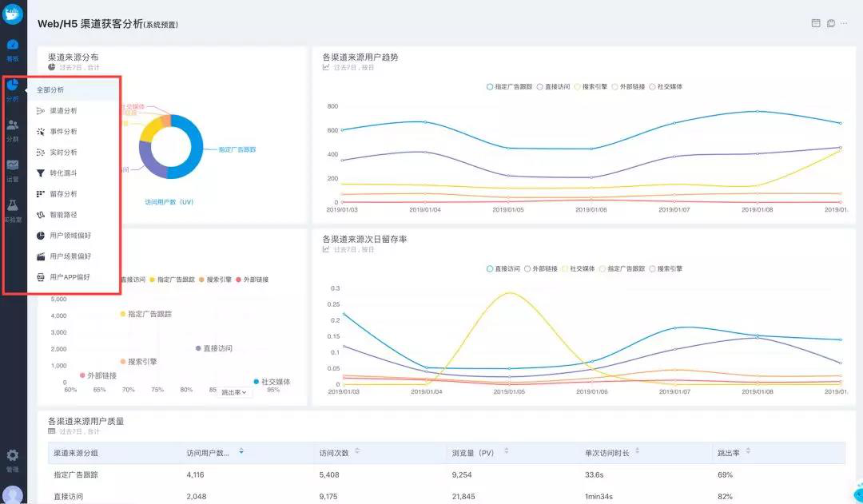Open the 跳出率 axis dropdown on scatter chart
Image resolution: width=863 pixels, height=504 pixels.
pos(235,392)
